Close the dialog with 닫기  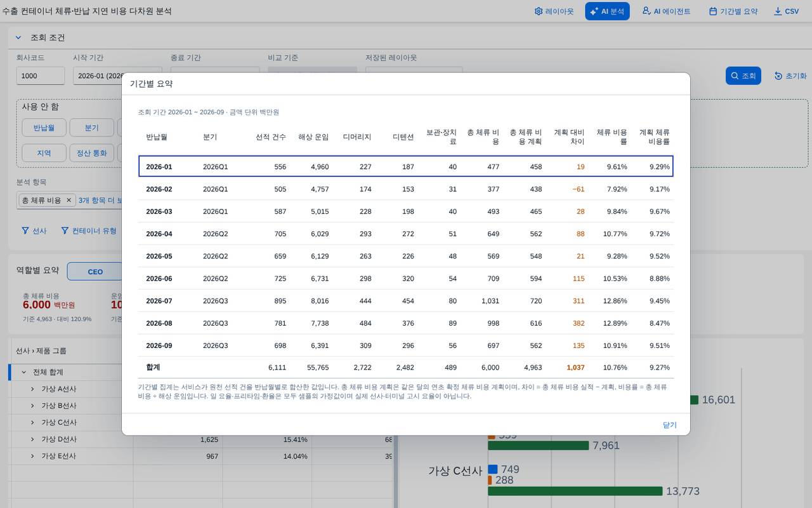pos(670,425)
